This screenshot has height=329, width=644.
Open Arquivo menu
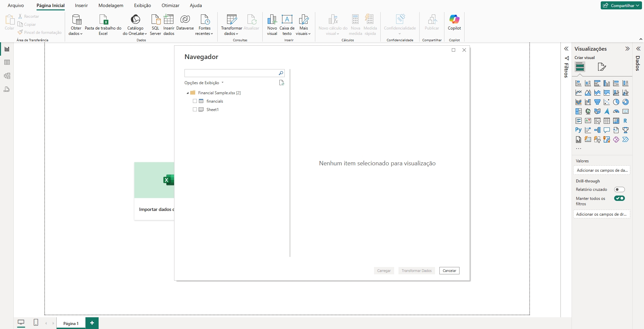[x=16, y=5]
